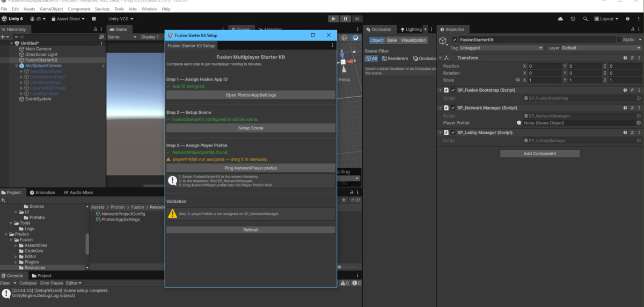Viewport: 644px width, 307px height.
Task: Open SP_Lobby Manager component kebab menu
Action: click(x=639, y=133)
